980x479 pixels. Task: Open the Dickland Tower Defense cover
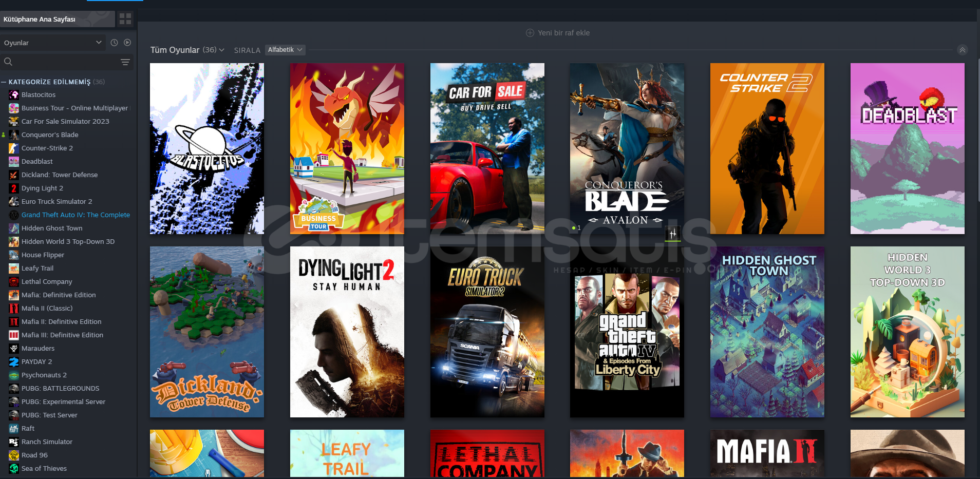coord(207,332)
